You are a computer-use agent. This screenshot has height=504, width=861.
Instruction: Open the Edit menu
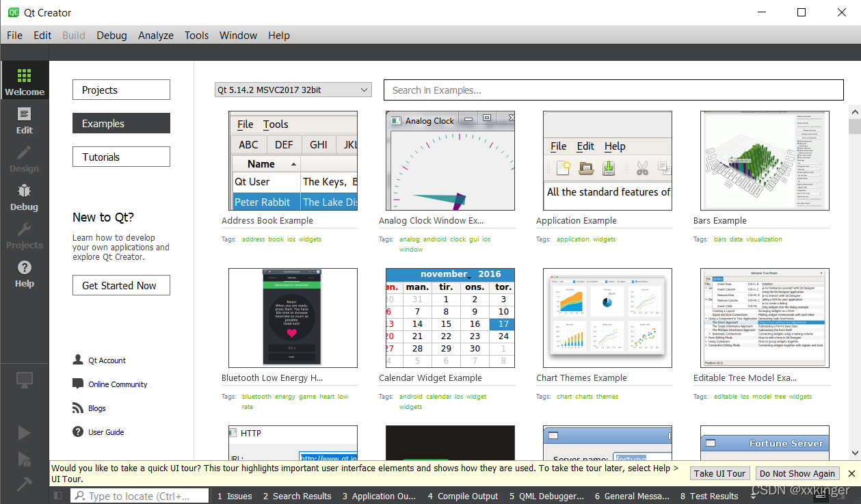(42, 36)
